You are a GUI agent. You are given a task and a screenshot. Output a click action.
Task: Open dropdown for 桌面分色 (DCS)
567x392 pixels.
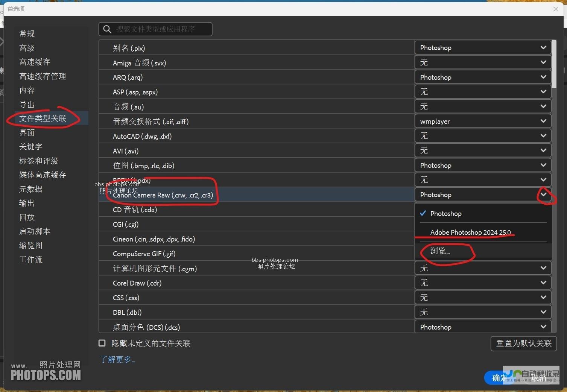(x=483, y=327)
